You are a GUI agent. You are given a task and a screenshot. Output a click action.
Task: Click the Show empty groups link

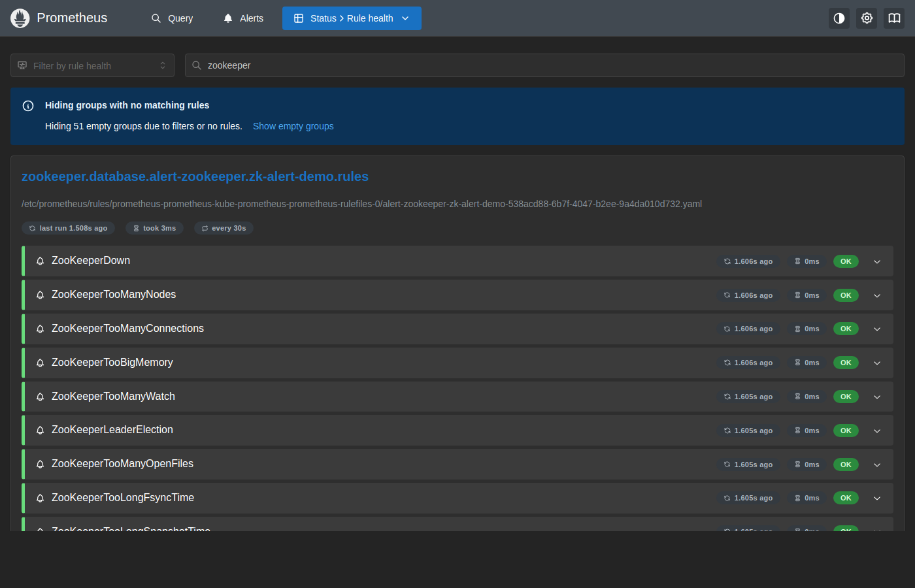click(293, 126)
